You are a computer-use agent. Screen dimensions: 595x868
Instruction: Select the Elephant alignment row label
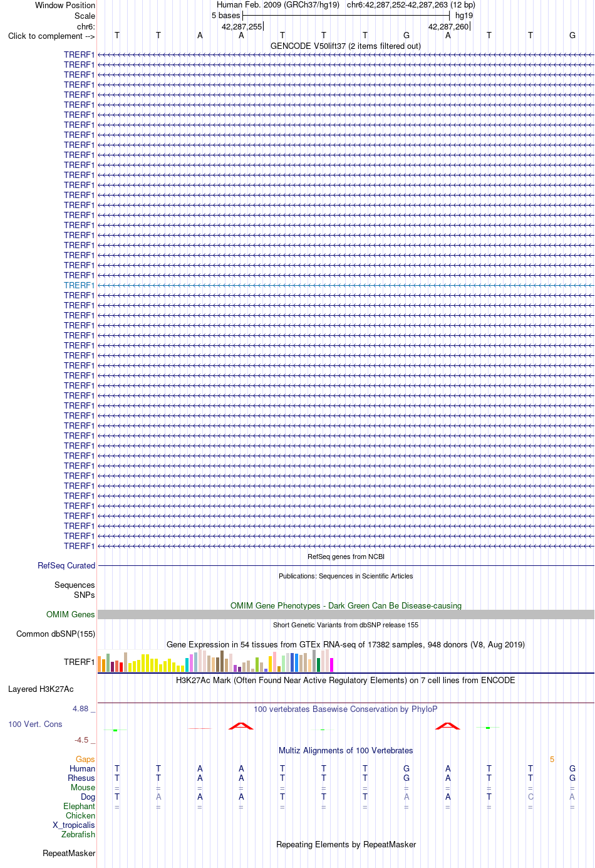(80, 807)
